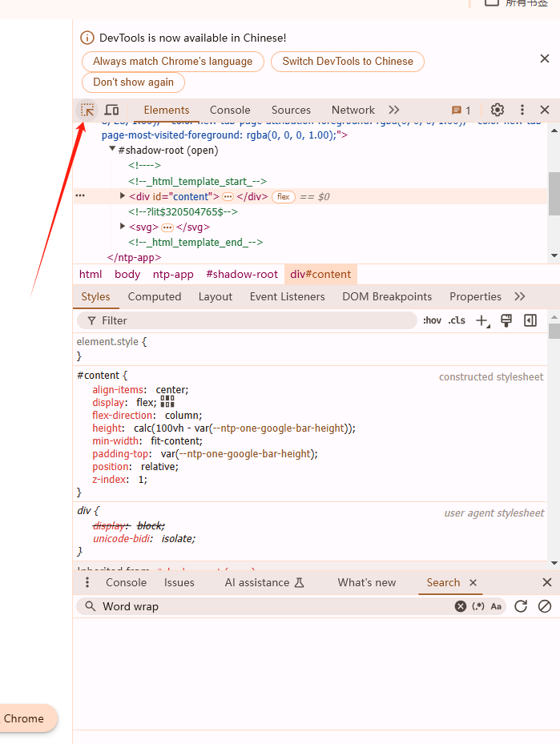Click the Styles pane scrollbar thumb

[x=554, y=331]
